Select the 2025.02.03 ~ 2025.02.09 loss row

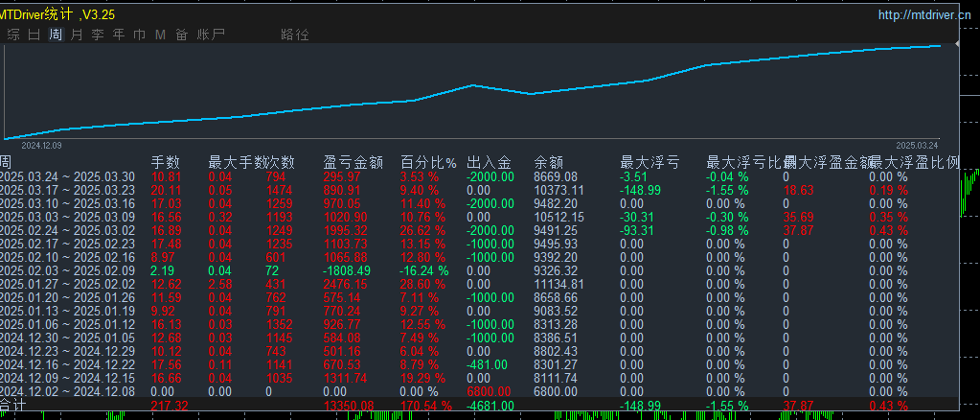(x=479, y=271)
